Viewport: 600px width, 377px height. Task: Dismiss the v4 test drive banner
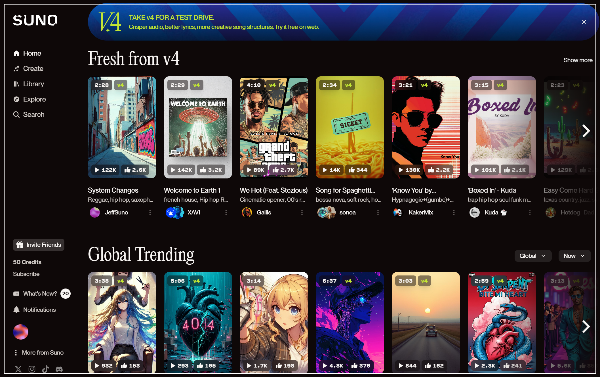pyautogui.click(x=584, y=22)
